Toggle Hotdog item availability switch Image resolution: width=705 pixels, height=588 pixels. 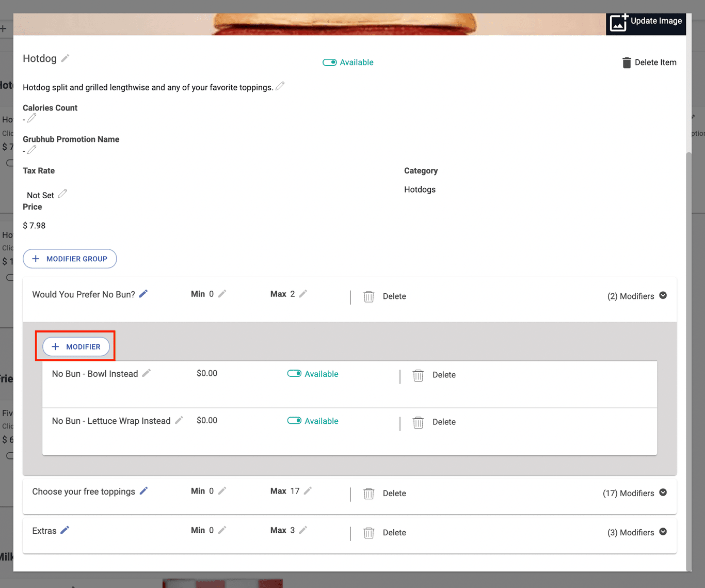pyautogui.click(x=330, y=62)
